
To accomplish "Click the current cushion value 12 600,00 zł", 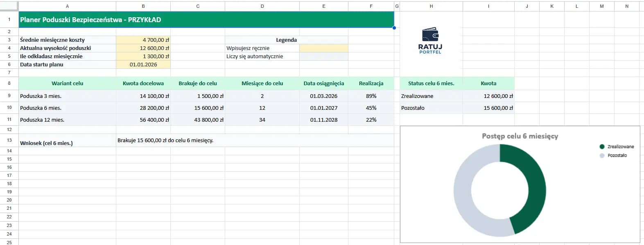I will coord(143,48).
